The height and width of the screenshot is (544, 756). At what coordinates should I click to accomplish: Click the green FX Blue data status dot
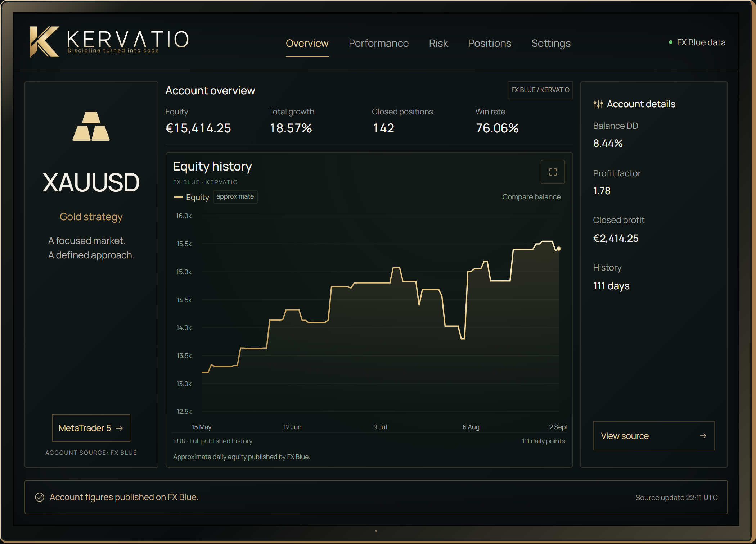point(670,42)
